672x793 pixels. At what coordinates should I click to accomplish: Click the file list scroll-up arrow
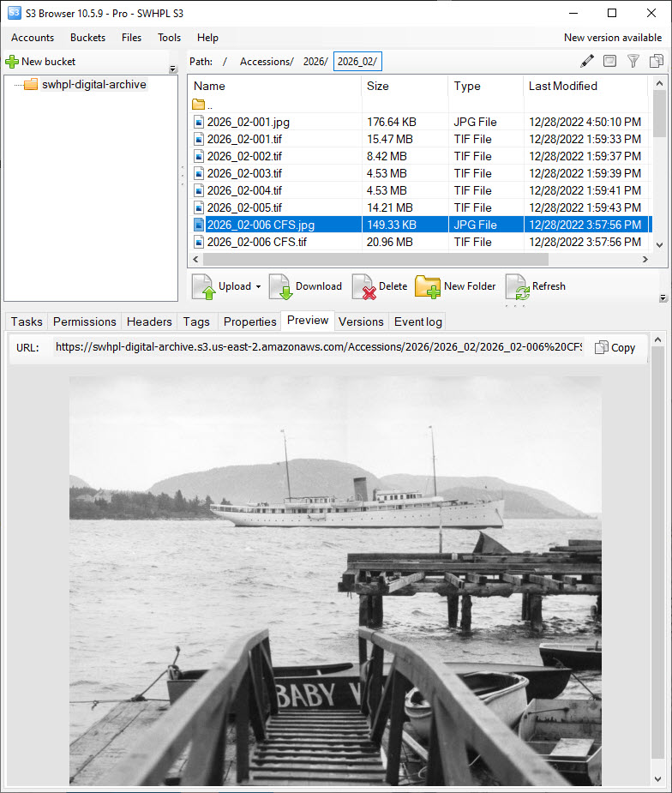659,83
